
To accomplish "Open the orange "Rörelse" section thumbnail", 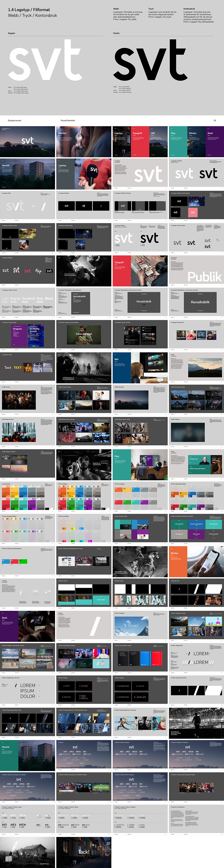I will [196, 562].
